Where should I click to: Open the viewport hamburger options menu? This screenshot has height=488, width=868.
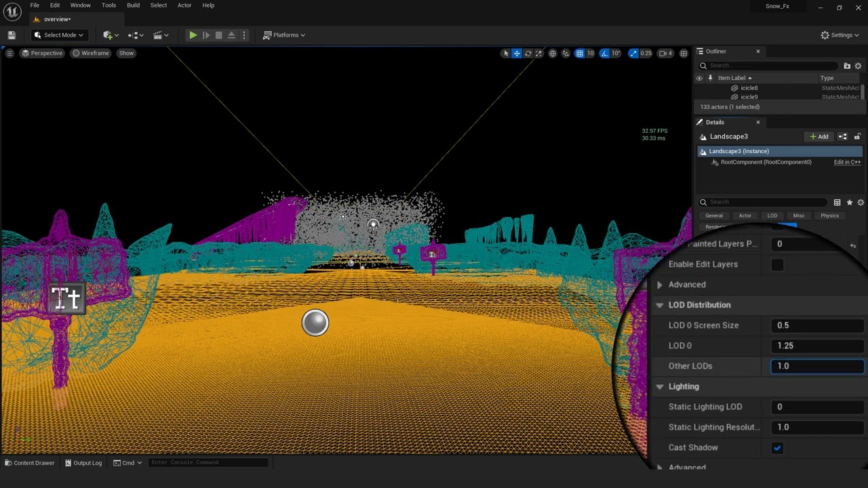(x=9, y=53)
